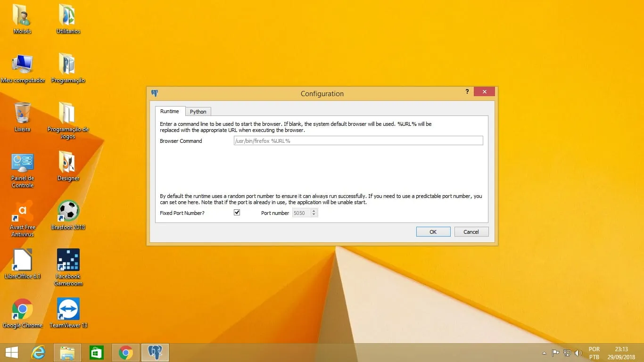Viewport: 644px width, 362px height.
Task: Uncheck the Fixed Port Number checkbox
Action: [237, 213]
